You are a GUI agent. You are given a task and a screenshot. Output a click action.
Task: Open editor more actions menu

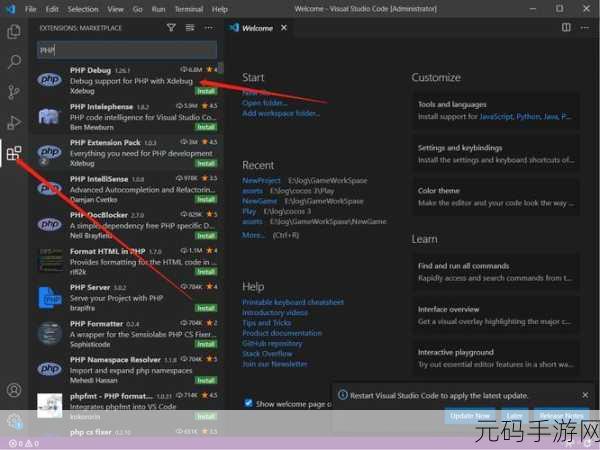(584, 28)
